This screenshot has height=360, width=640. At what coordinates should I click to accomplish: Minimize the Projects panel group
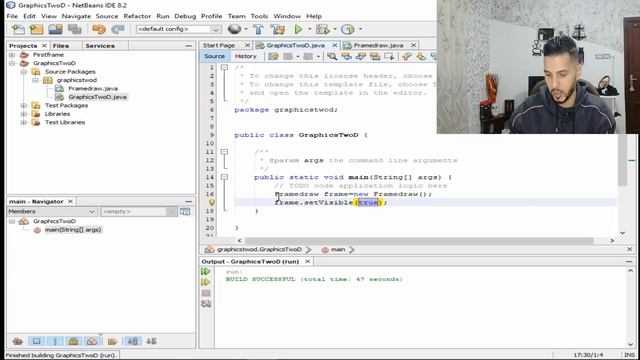(x=188, y=46)
